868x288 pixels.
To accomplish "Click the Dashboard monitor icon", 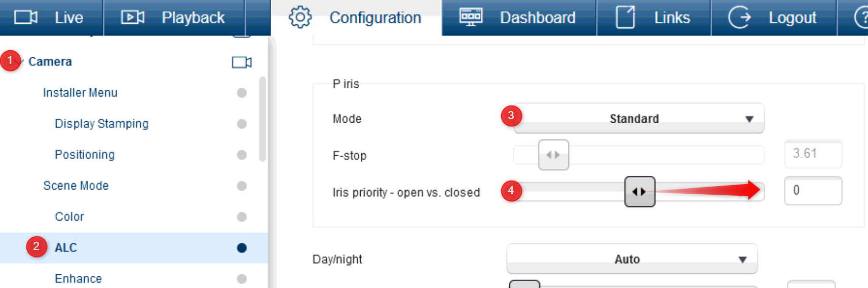I will tap(471, 17).
